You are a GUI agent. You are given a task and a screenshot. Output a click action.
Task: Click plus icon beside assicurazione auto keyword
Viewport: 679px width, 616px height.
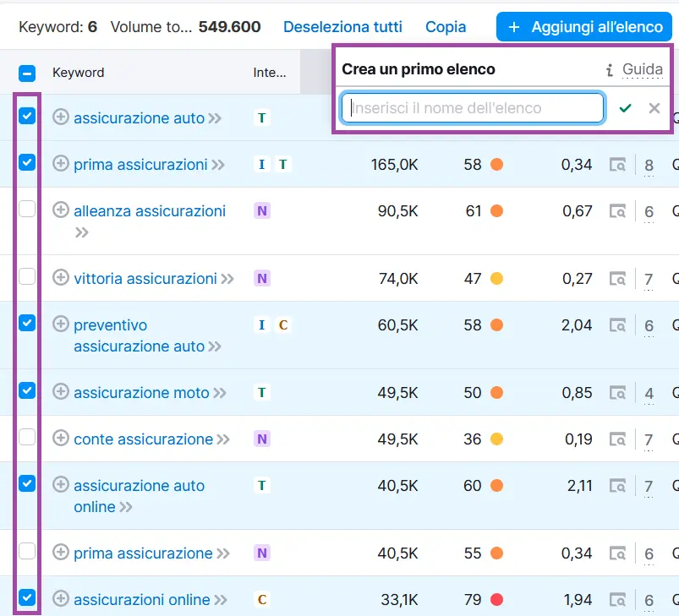[x=61, y=117]
